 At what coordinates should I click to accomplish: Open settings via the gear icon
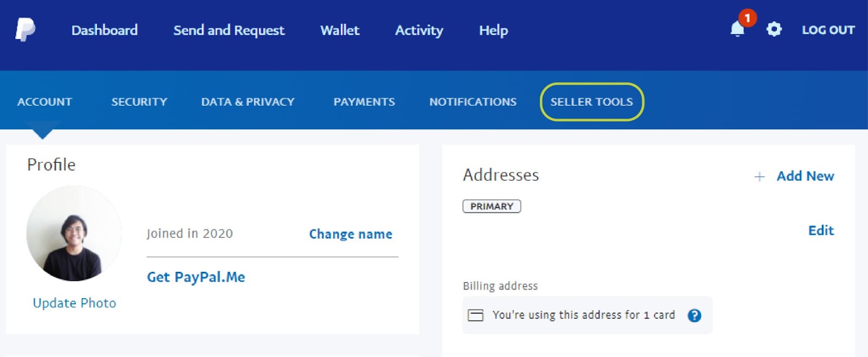[x=774, y=29]
